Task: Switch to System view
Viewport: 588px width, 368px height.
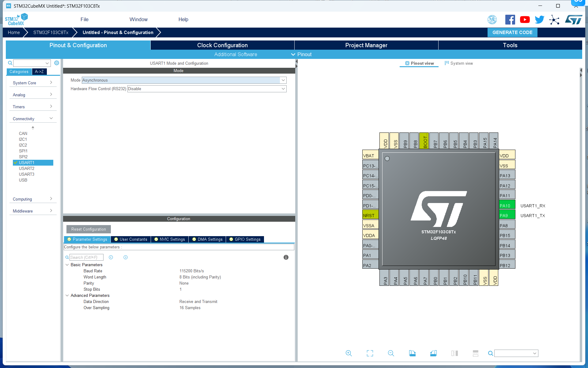Action: pos(458,63)
